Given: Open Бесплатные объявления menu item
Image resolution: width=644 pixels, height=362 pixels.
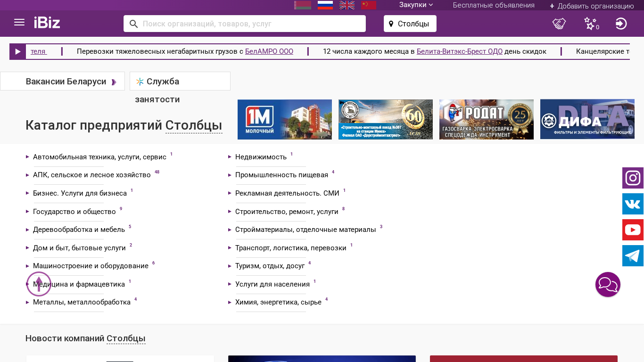Looking at the screenshot, I should click(494, 5).
